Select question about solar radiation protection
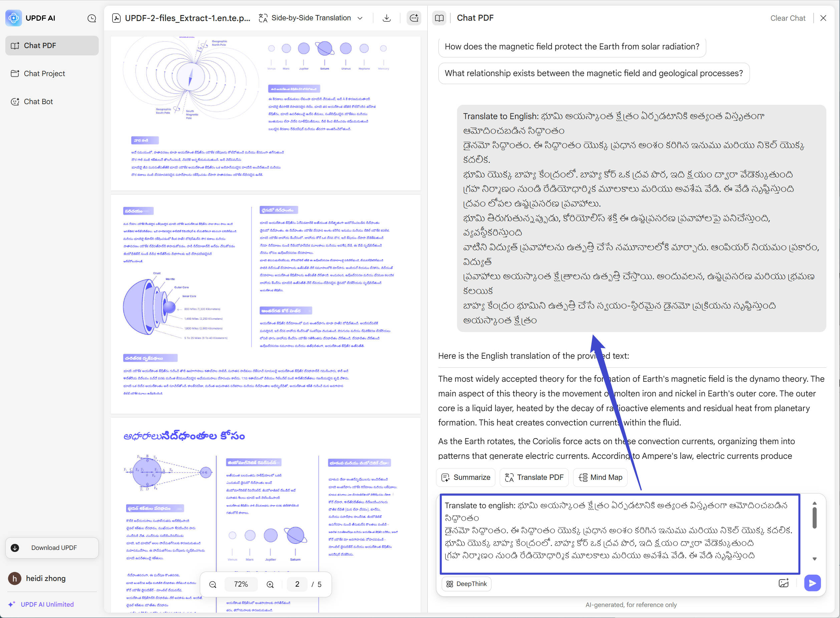 (x=572, y=46)
